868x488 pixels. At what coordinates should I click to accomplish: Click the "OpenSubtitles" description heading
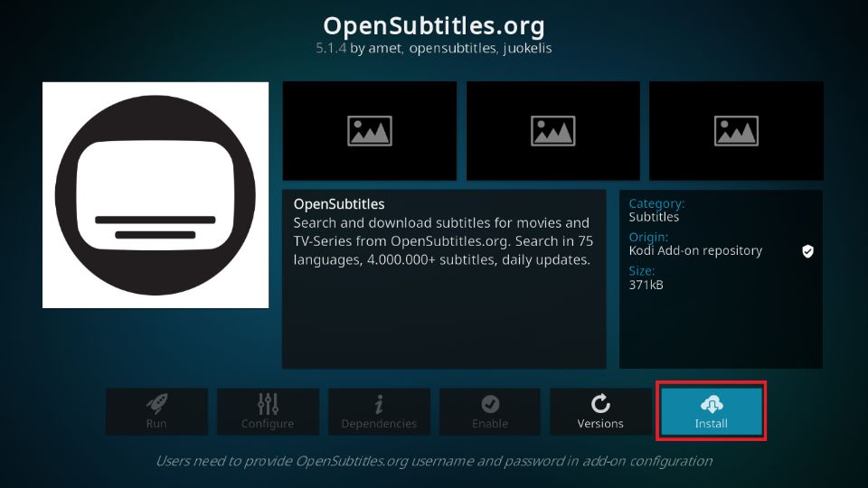point(339,204)
